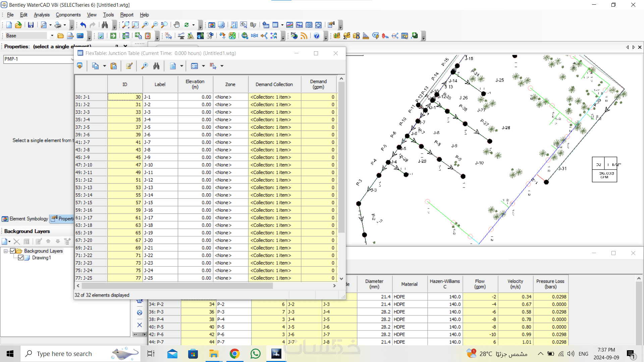Click the Save file icon
Image resolution: width=644 pixels, height=362 pixels.
31,25
